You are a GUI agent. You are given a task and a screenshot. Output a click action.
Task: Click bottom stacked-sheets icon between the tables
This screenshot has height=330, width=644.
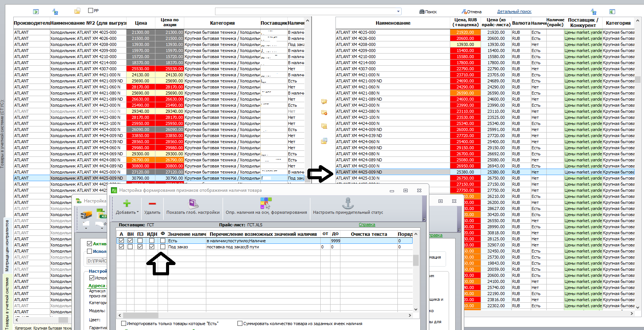(x=324, y=141)
